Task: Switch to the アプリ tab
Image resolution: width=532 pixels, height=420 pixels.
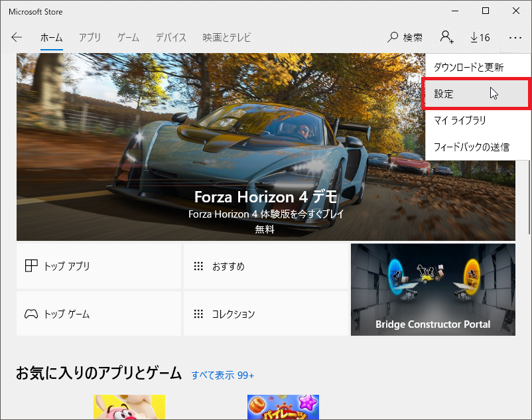Action: pos(90,38)
